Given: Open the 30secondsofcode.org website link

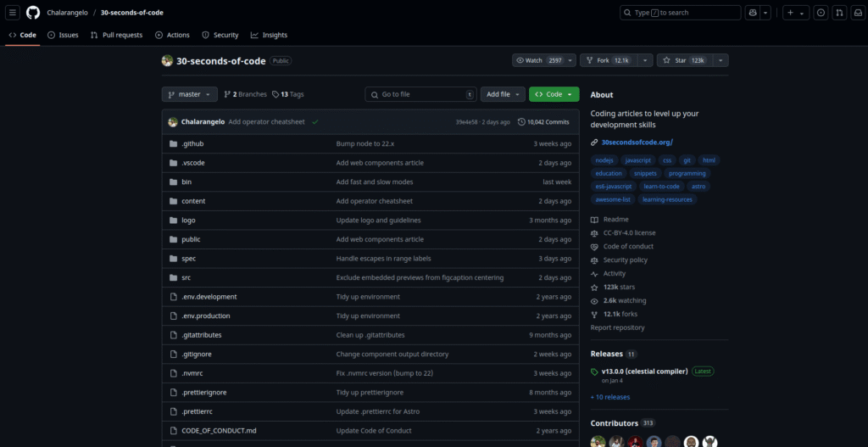Looking at the screenshot, I should click(637, 142).
